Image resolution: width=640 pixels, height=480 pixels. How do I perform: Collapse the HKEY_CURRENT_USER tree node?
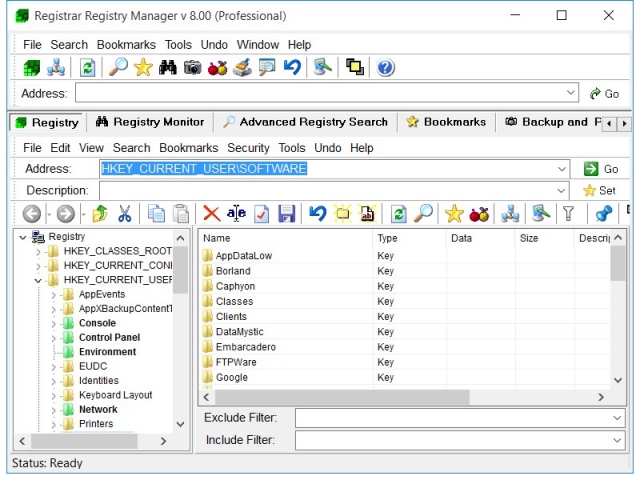[38, 280]
